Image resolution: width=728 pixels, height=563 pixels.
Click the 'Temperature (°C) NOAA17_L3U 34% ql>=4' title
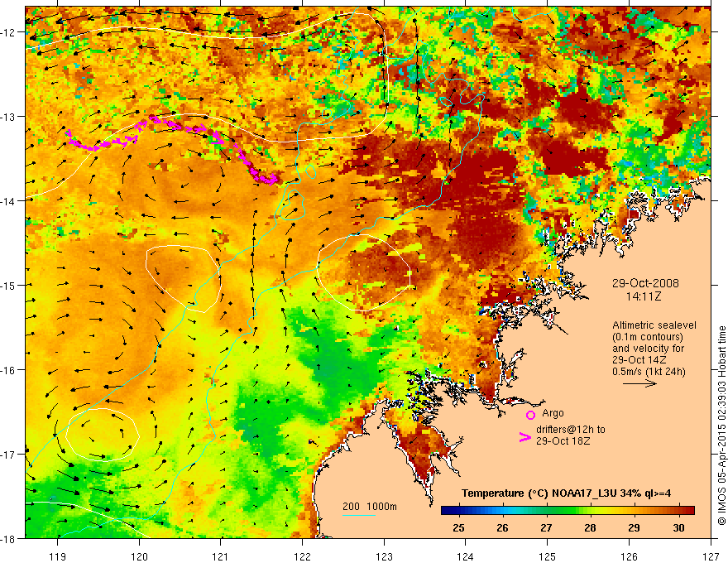tap(566, 493)
